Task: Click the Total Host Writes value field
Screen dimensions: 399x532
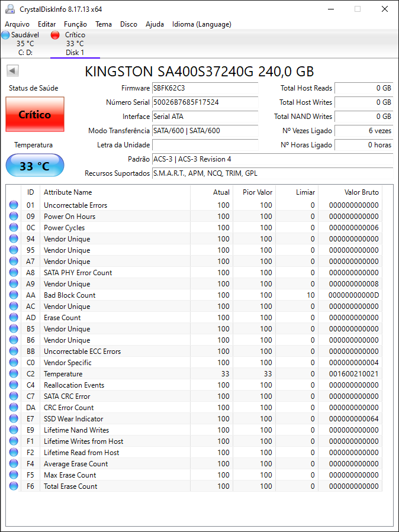Action: tap(363, 102)
